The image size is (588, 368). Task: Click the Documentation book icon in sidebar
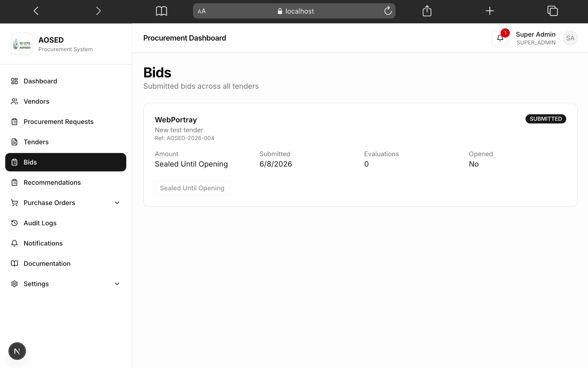(x=14, y=264)
